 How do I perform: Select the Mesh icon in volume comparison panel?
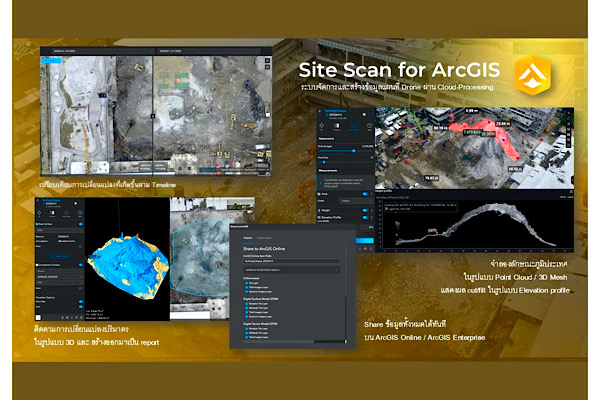click(80, 213)
